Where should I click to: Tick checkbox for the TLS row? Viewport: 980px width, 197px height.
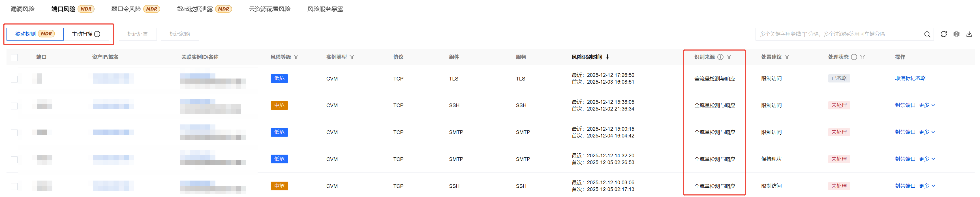pos(14,79)
